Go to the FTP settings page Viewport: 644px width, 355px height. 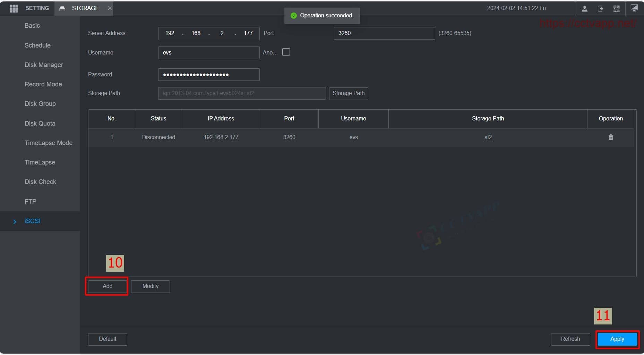(30, 202)
